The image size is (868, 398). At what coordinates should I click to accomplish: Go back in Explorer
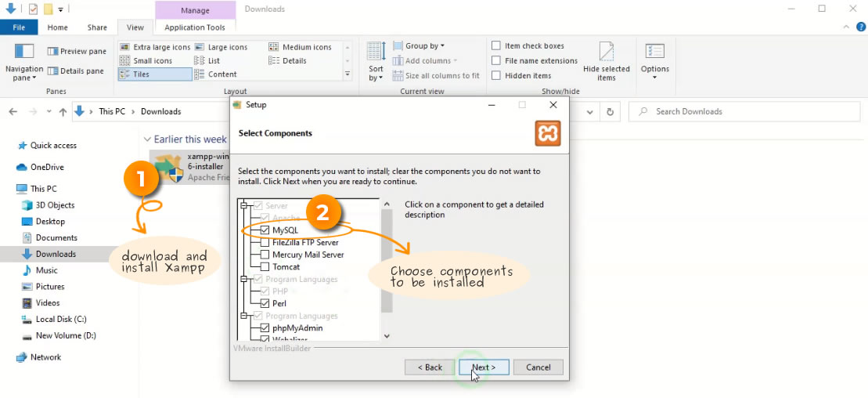[x=13, y=111]
